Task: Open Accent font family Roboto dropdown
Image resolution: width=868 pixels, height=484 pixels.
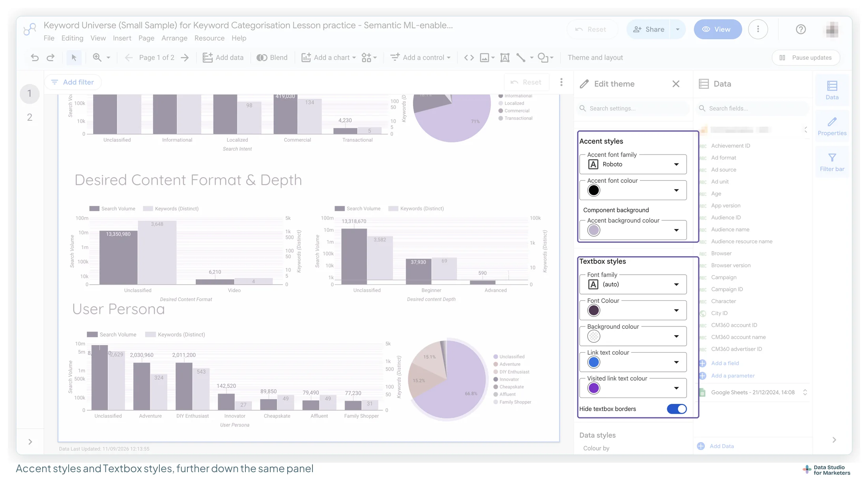Action: [x=633, y=164]
